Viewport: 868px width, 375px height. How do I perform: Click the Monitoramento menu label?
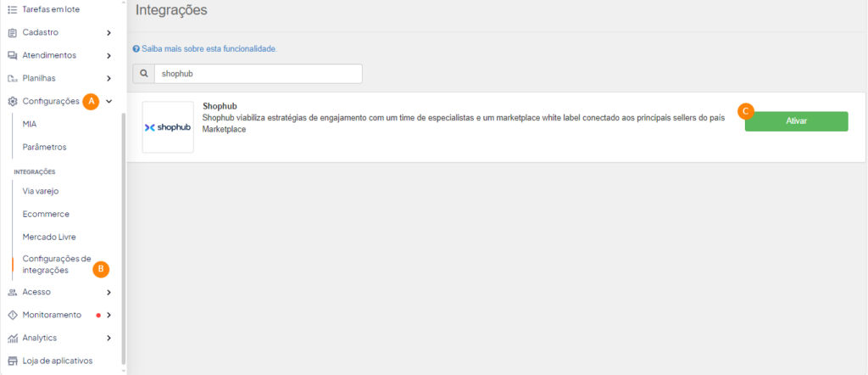(x=52, y=315)
